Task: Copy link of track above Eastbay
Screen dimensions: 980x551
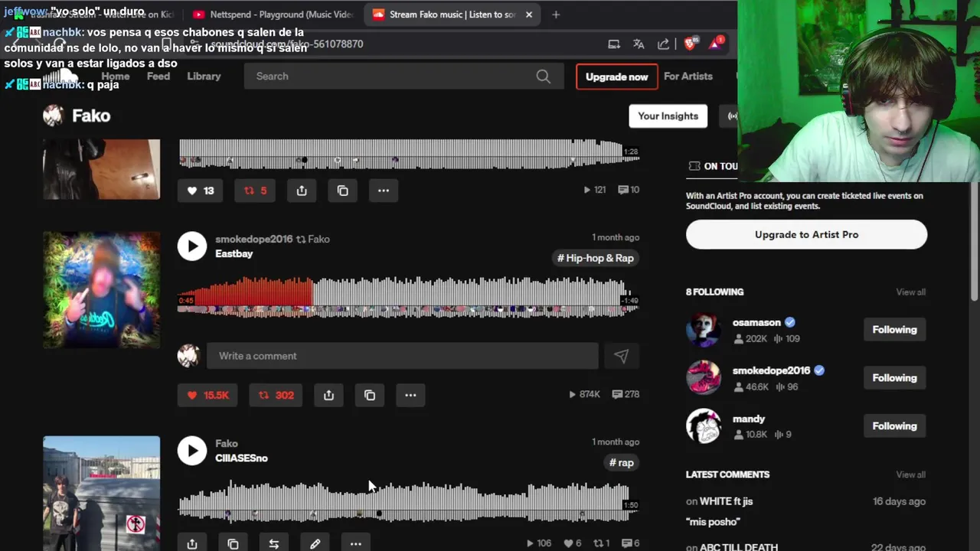Action: pyautogui.click(x=343, y=191)
